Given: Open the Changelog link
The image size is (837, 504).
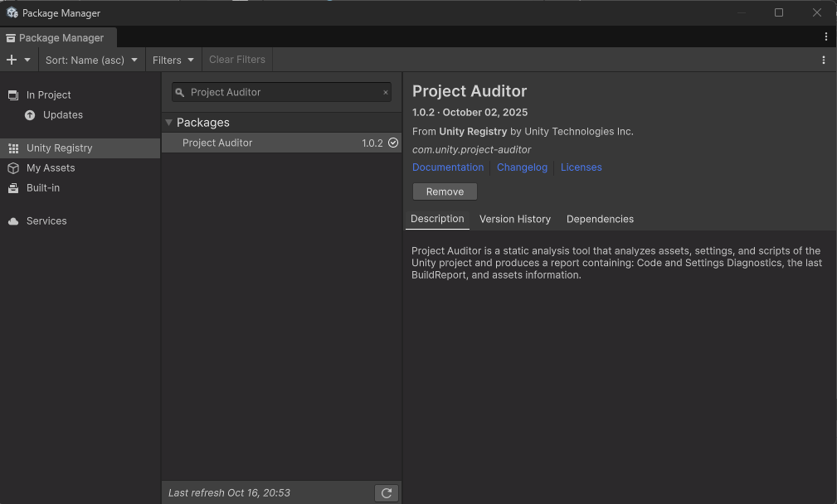Looking at the screenshot, I should 522,167.
